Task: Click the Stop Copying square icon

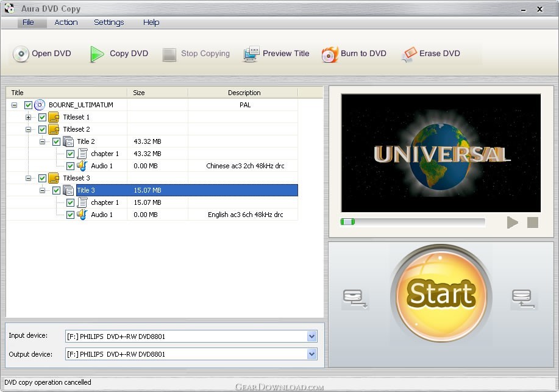Action: 169,55
